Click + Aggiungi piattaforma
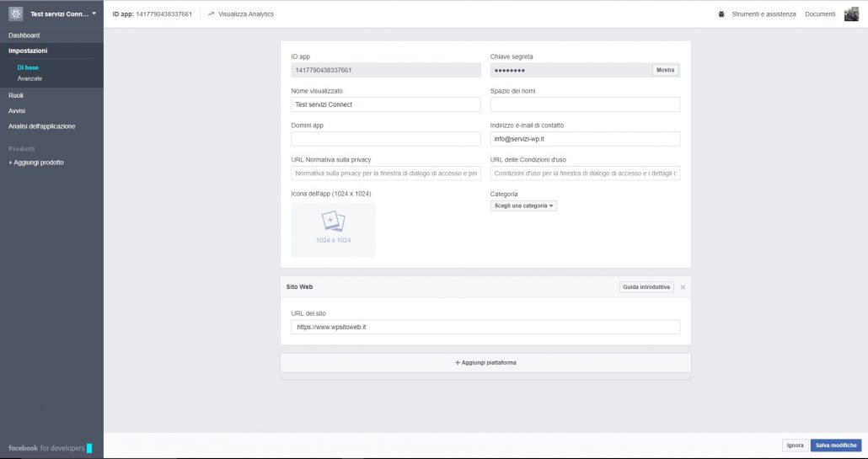Viewport: 868px width, 459px height. point(485,363)
